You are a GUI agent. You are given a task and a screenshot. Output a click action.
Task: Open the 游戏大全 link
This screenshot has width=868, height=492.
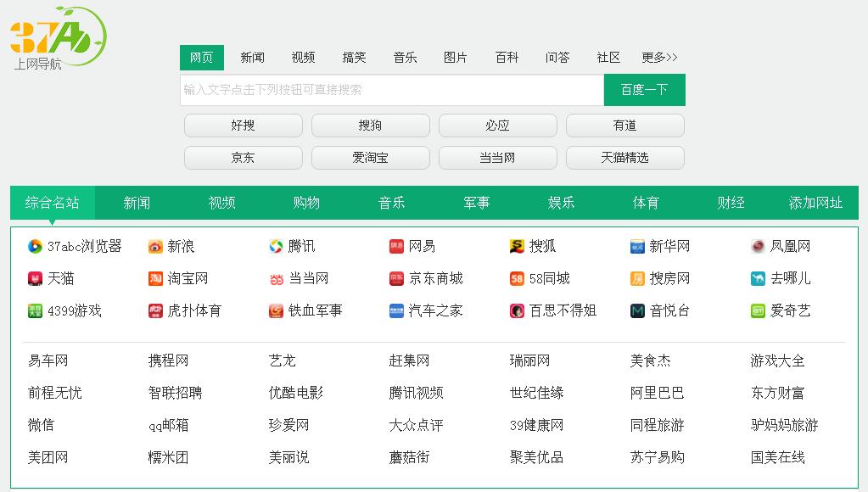[x=778, y=361]
